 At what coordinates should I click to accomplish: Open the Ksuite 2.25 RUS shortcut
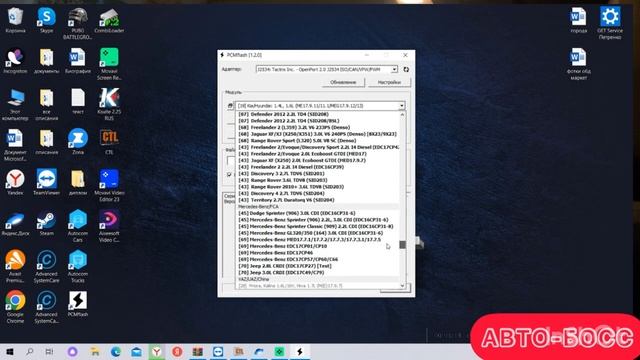[109, 104]
